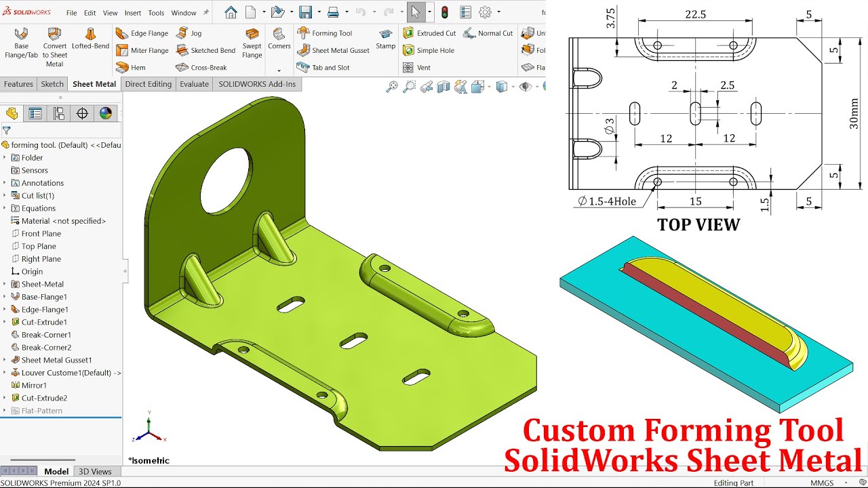Switch to the Sketch tab
The image size is (868, 488).
click(52, 84)
